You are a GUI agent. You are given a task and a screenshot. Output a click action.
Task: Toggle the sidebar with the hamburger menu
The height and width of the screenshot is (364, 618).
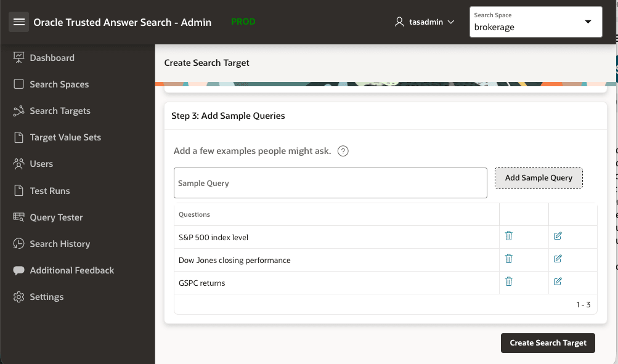[x=18, y=22]
